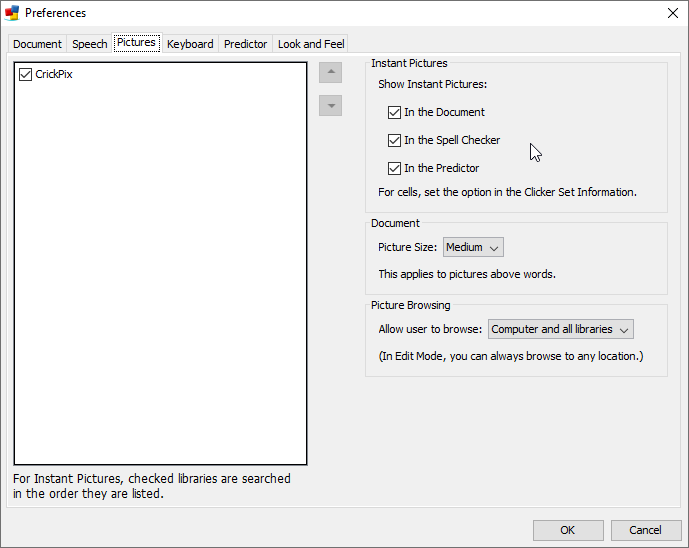This screenshot has width=689, height=548.
Task: Select the Pictures tab
Action: pos(136,43)
